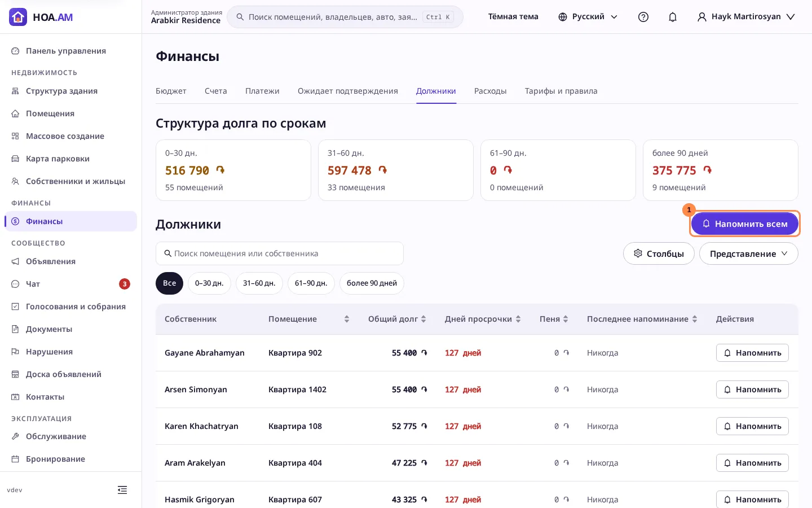Collapse the sidebar with the menu icon
Viewport: 812px width, 508px height.
pos(122,490)
